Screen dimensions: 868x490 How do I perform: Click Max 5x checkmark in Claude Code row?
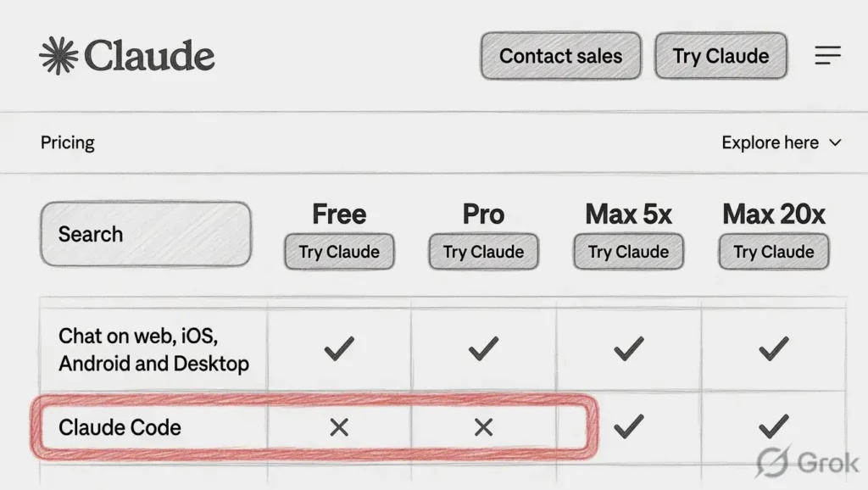click(628, 426)
